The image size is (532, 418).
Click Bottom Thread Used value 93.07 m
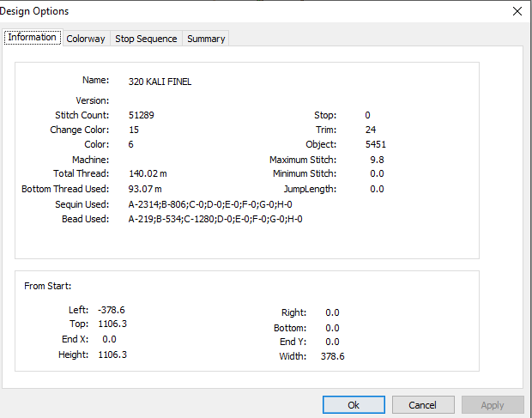145,189
